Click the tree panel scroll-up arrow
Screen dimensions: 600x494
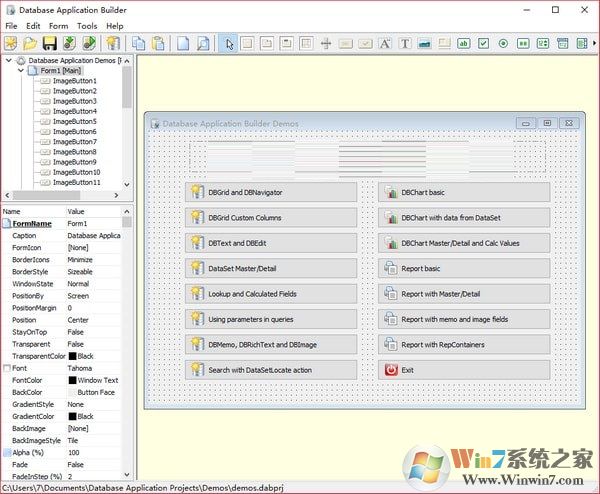click(x=127, y=61)
